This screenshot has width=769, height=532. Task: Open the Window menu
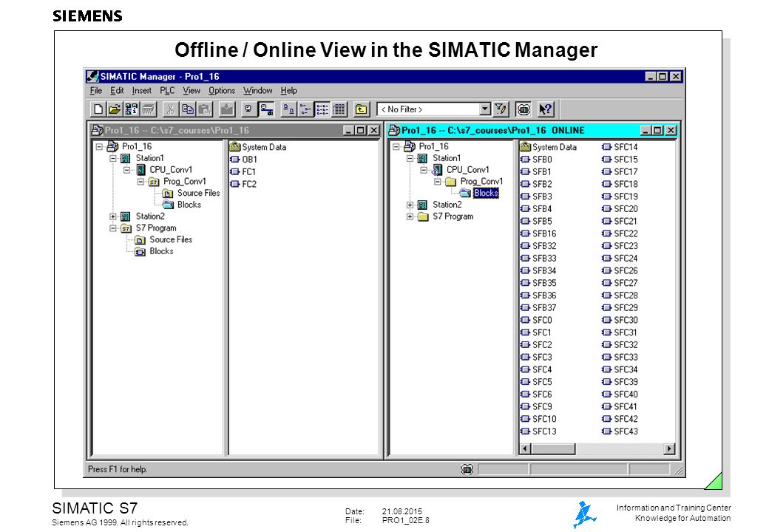click(x=257, y=91)
